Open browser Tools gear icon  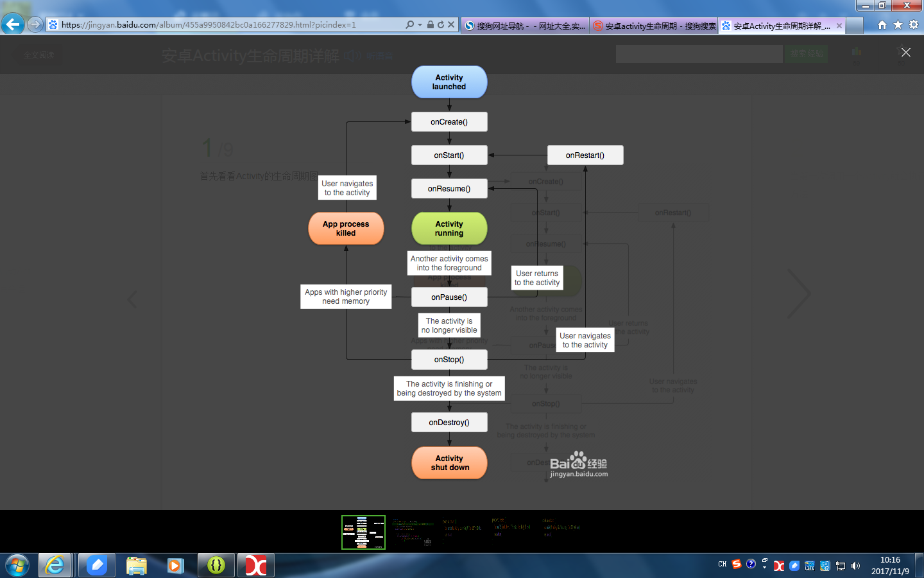pos(914,24)
